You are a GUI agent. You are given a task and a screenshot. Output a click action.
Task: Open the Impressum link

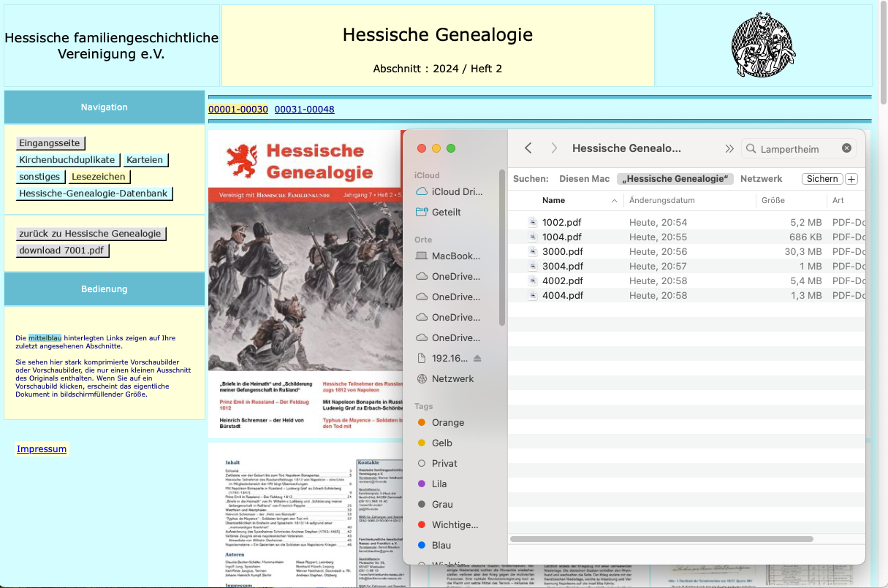coord(42,449)
